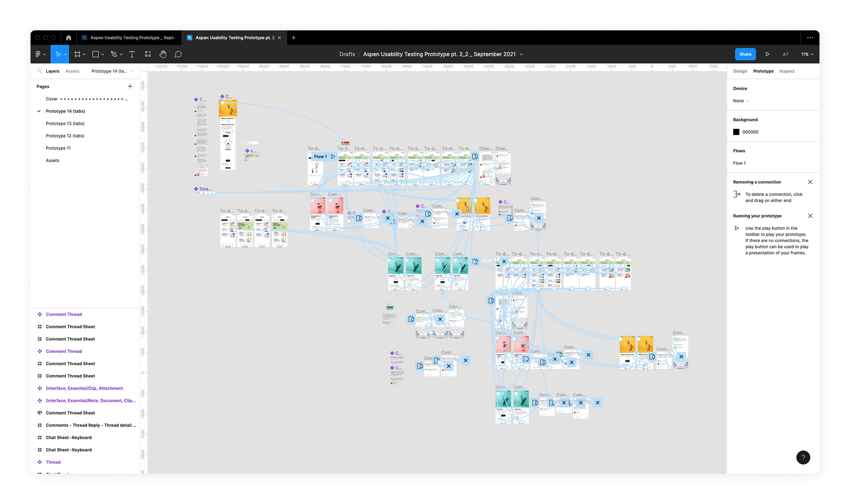Select the Text tool
This screenshot has height=504, width=850.
point(132,54)
